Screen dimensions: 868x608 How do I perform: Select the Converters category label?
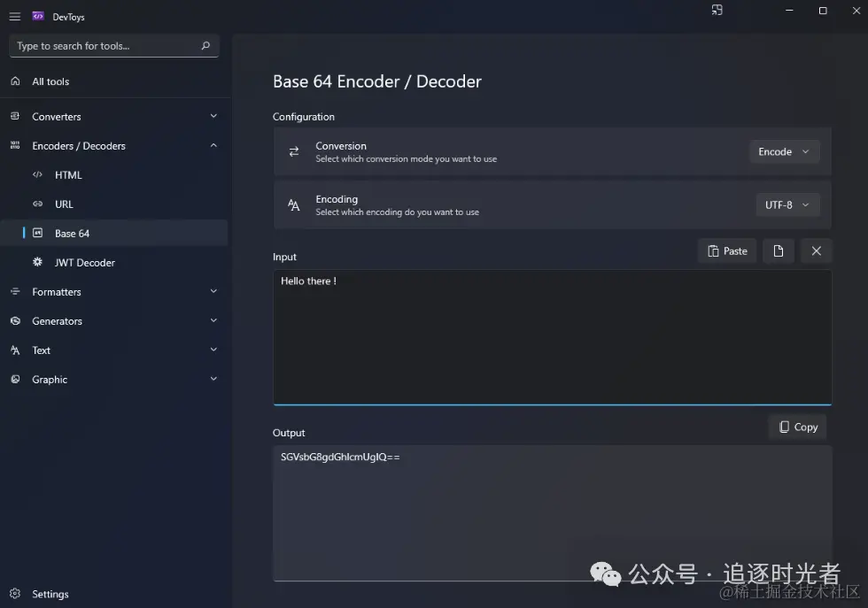click(x=57, y=117)
